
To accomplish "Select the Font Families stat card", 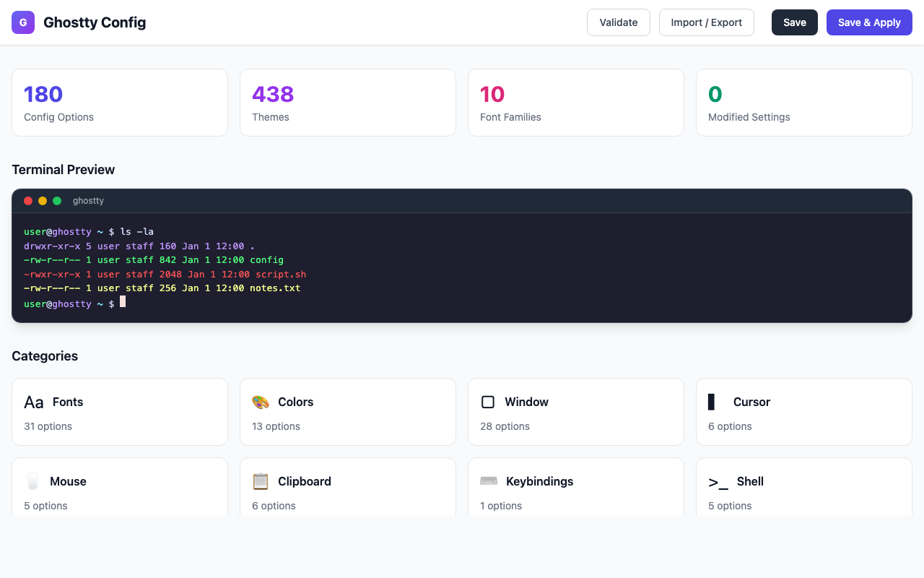I will 575,102.
